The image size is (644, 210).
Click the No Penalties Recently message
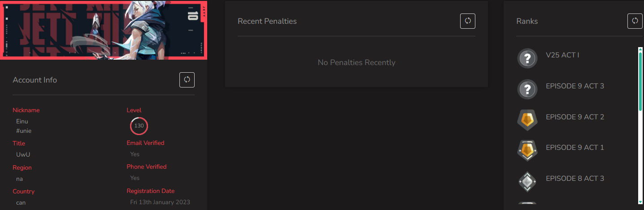(357, 62)
